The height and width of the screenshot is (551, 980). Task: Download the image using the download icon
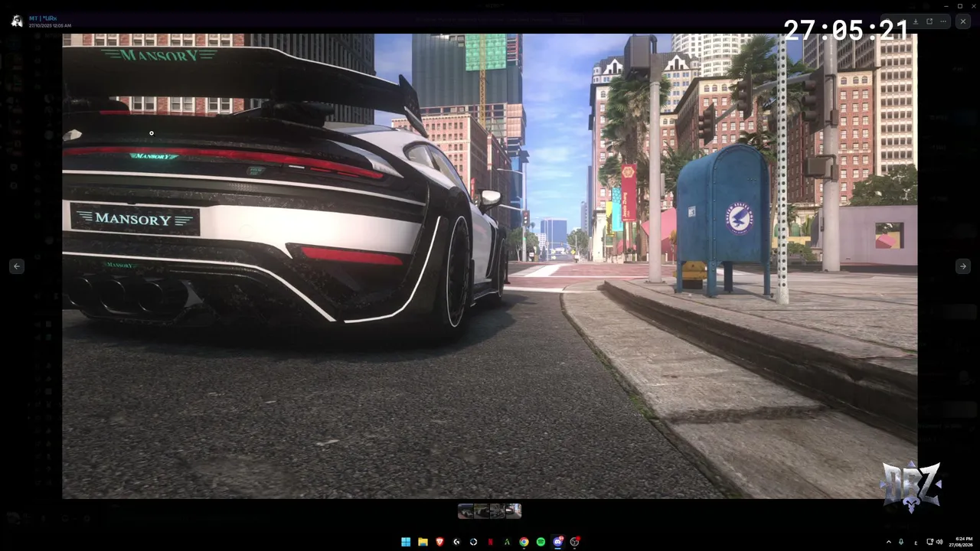[916, 21]
